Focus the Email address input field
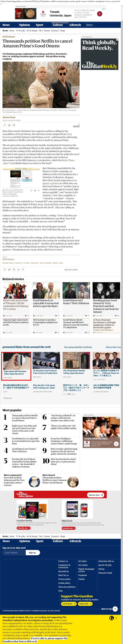This screenshot has width=123, height=644. pyautogui.click(x=14, y=553)
